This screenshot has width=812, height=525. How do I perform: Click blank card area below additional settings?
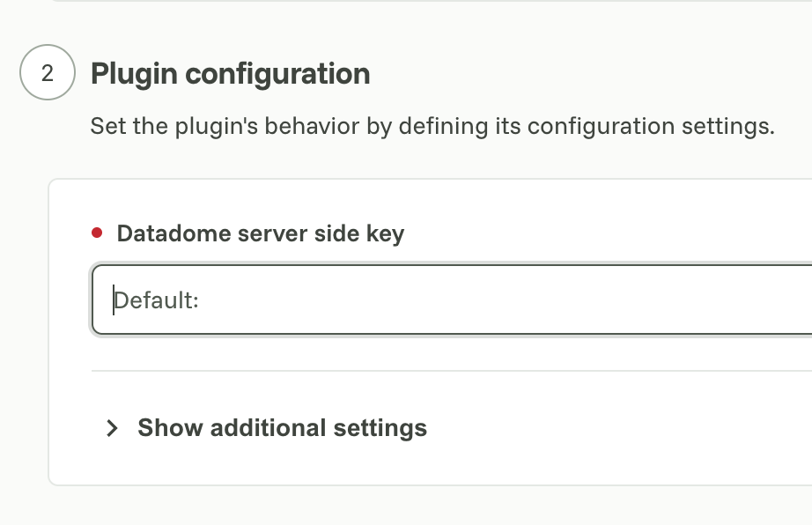tap(430, 465)
